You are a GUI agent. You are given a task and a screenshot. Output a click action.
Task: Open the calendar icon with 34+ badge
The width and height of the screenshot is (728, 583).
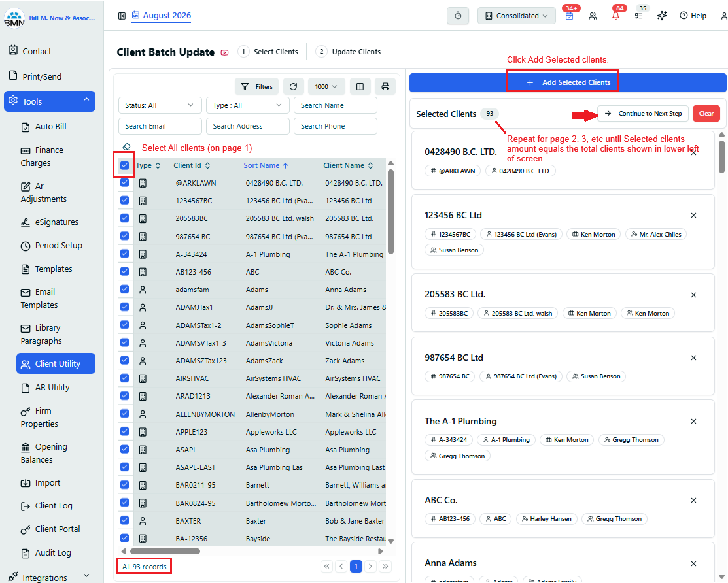pyautogui.click(x=569, y=16)
